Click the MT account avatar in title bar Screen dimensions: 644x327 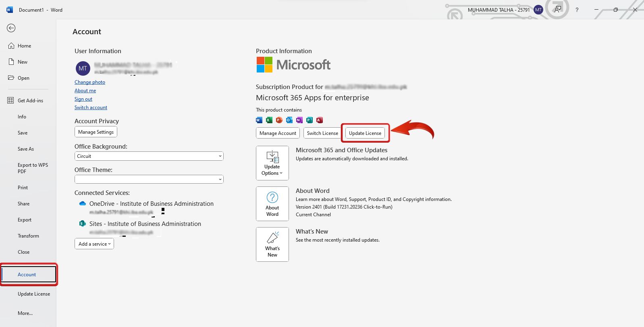point(538,10)
